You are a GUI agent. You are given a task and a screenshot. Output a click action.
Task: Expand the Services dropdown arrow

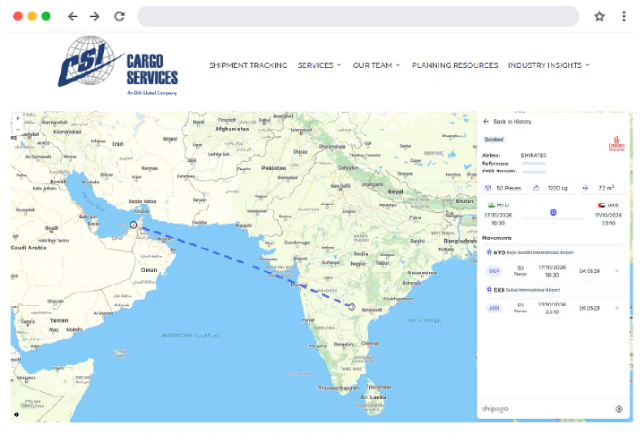339,65
